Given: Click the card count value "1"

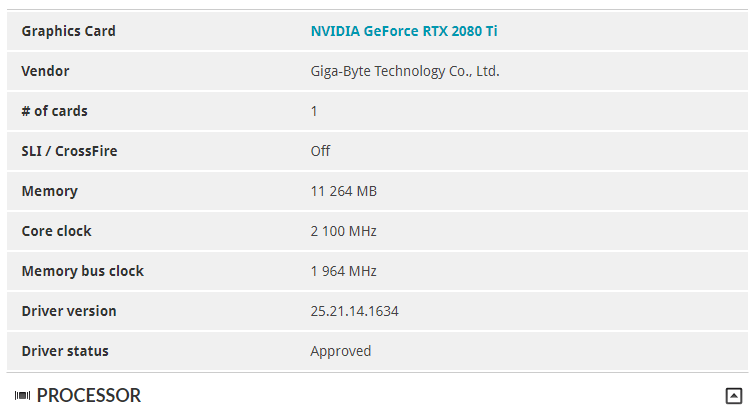Looking at the screenshot, I should pos(314,111).
